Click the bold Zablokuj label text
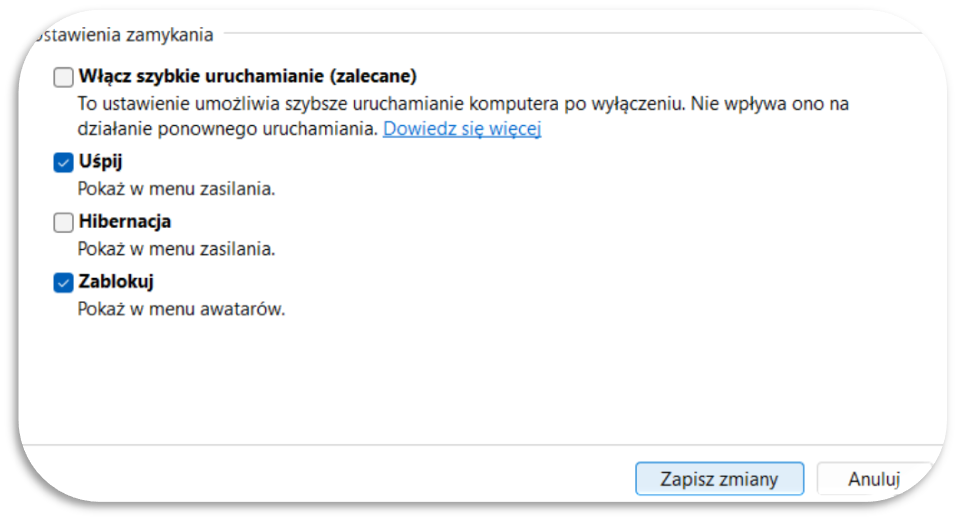 coord(115,282)
